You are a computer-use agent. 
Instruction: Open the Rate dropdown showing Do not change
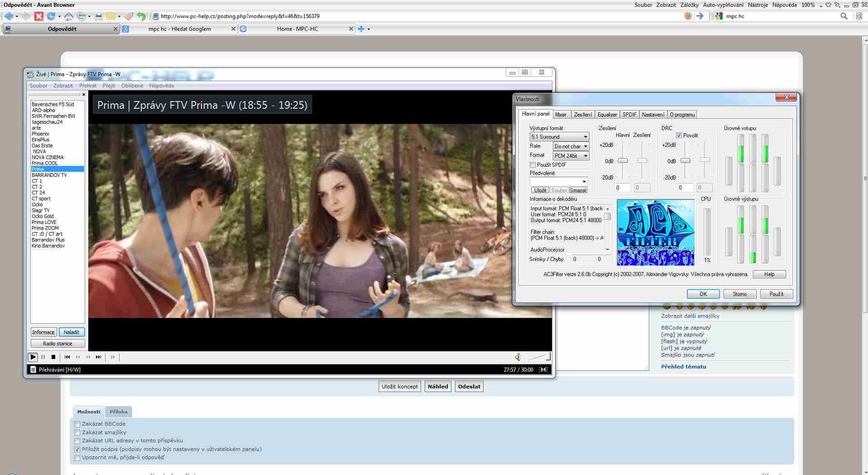[571, 146]
